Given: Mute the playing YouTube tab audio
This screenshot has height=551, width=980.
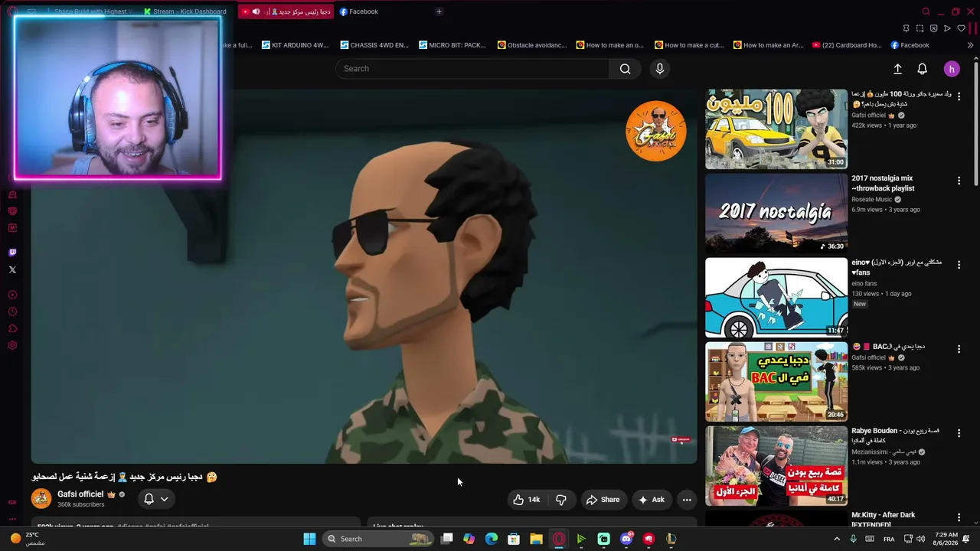Looking at the screenshot, I should click(x=256, y=11).
